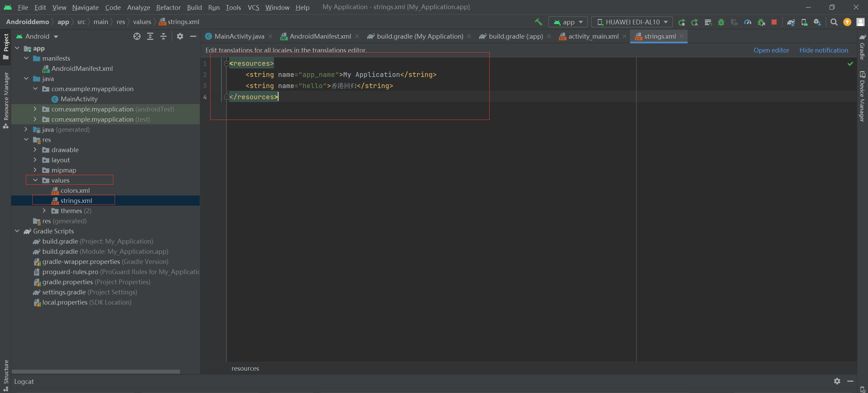Click the Profile app gauge icon
Viewport: 868px width, 393px height.
pyautogui.click(x=748, y=22)
